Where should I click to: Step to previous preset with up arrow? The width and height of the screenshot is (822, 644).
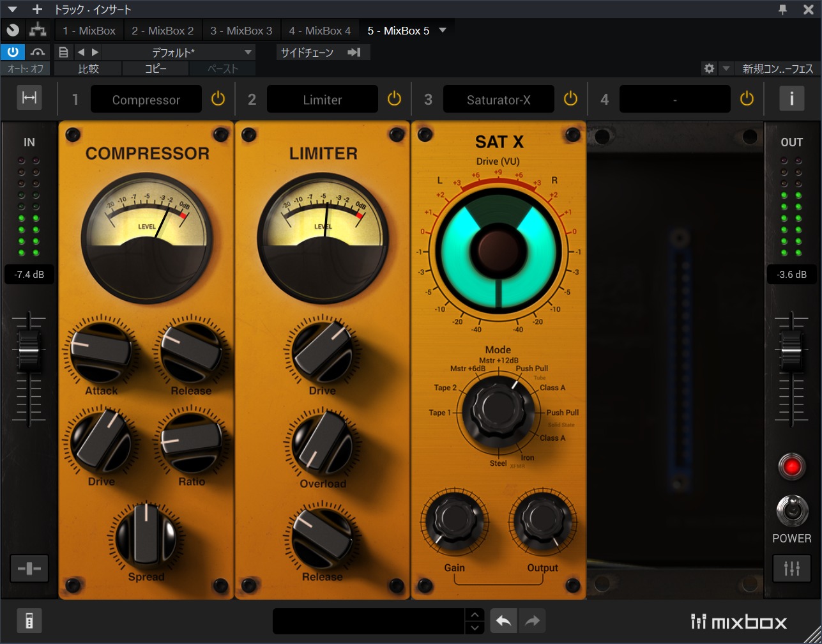(x=475, y=615)
